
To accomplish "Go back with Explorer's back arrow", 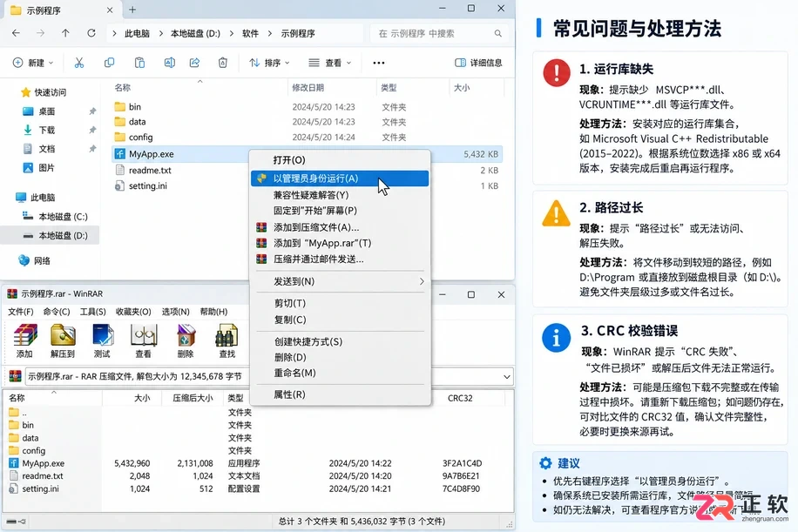I will (17, 33).
